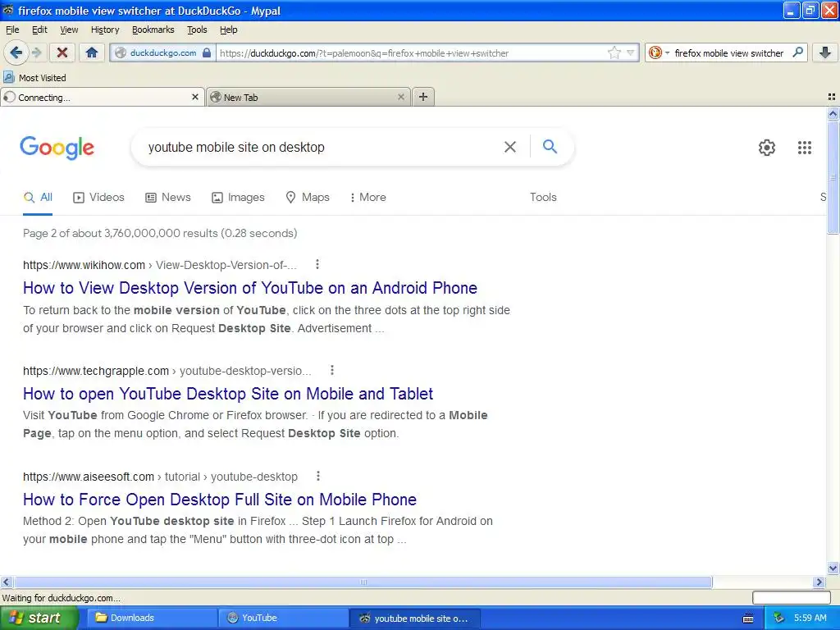Open the Most Visited bookmarks folder

click(x=34, y=78)
